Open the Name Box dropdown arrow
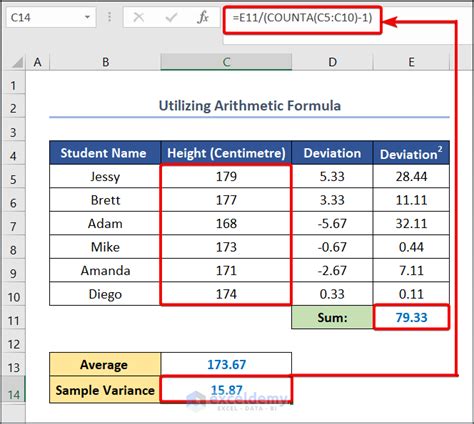Viewport: 474px width, 424px height. tap(87, 17)
